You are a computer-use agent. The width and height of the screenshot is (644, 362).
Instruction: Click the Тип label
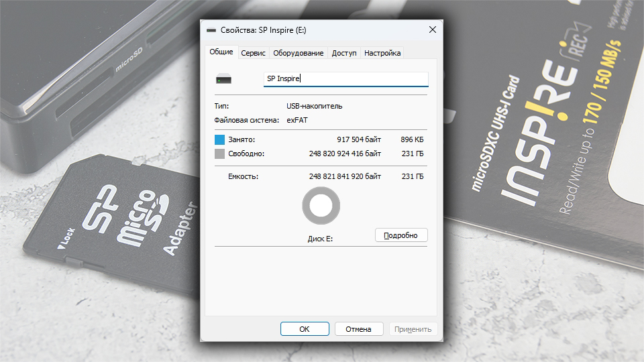[221, 106]
